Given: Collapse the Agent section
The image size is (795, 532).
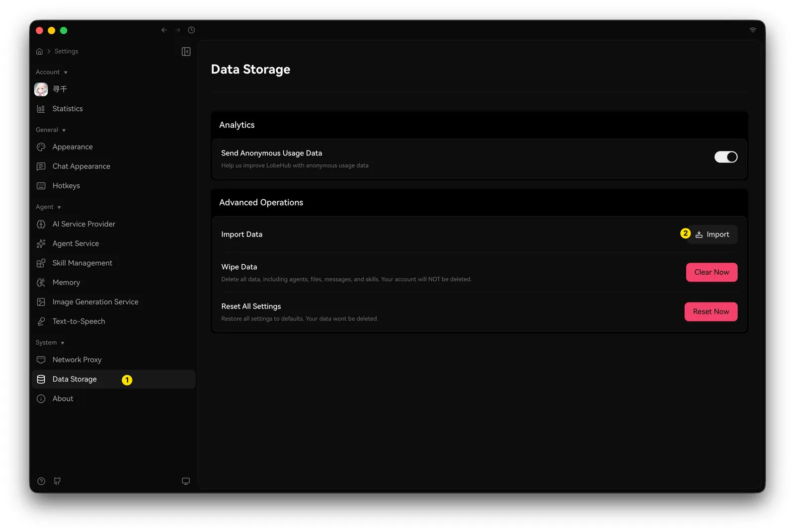Looking at the screenshot, I should [59, 207].
